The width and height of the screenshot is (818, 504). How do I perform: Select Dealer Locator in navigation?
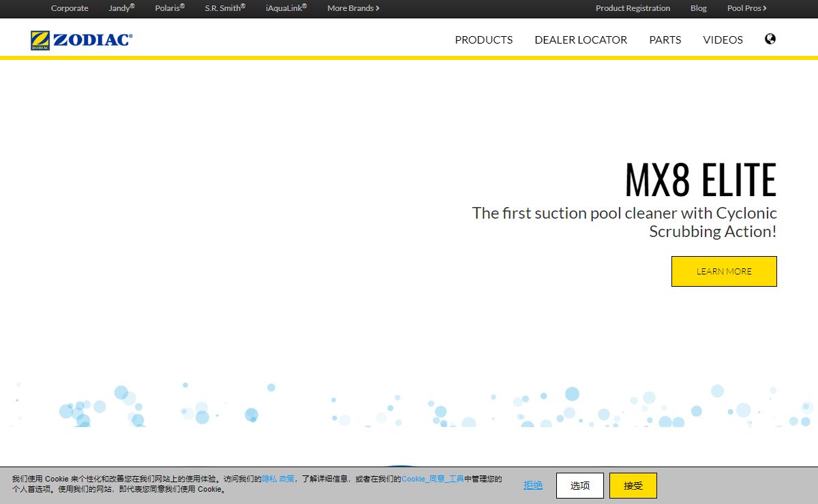point(581,40)
